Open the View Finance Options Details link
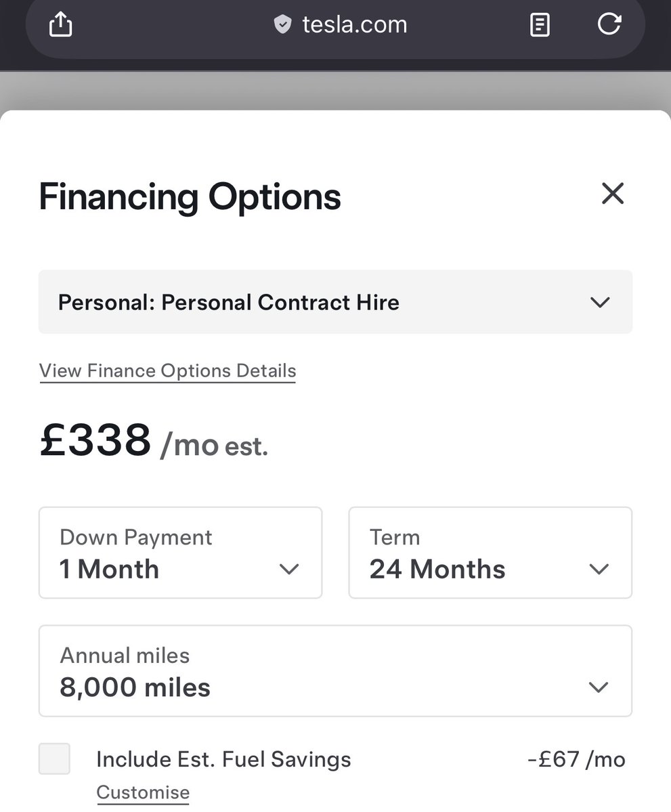 168,371
